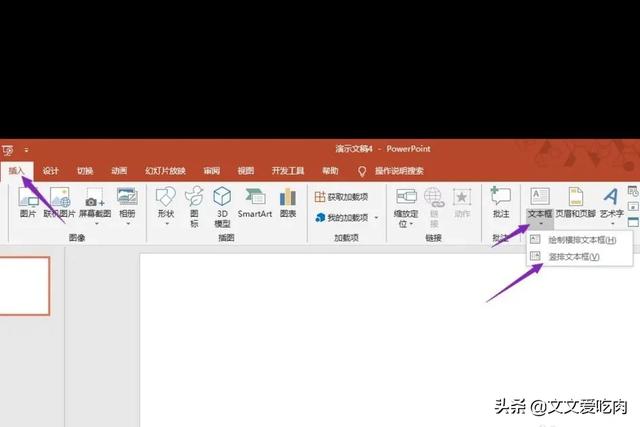The height and width of the screenshot is (427, 640).
Task: Open the 幻灯片放映 tab
Action: (x=165, y=171)
